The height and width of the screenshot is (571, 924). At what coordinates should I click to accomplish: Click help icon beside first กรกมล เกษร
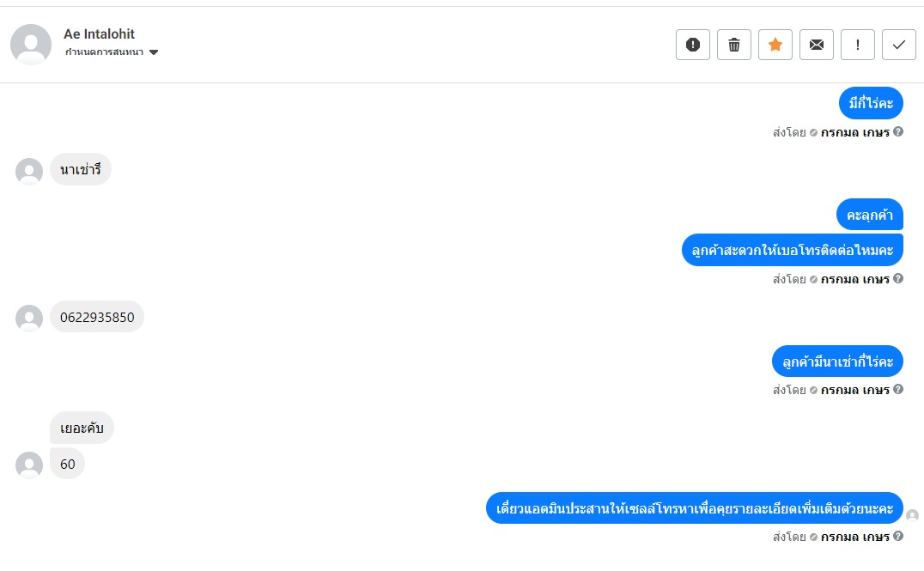tap(898, 131)
